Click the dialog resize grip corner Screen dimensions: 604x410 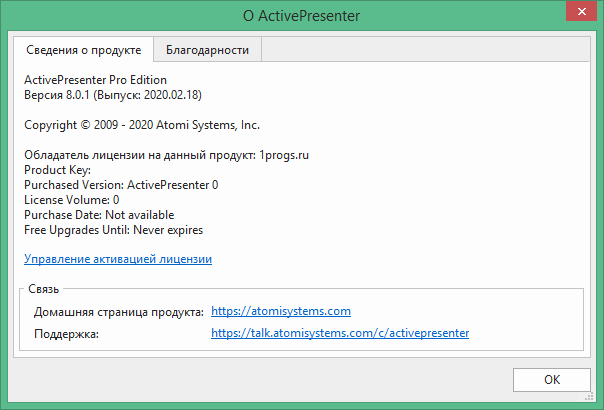(x=589, y=397)
